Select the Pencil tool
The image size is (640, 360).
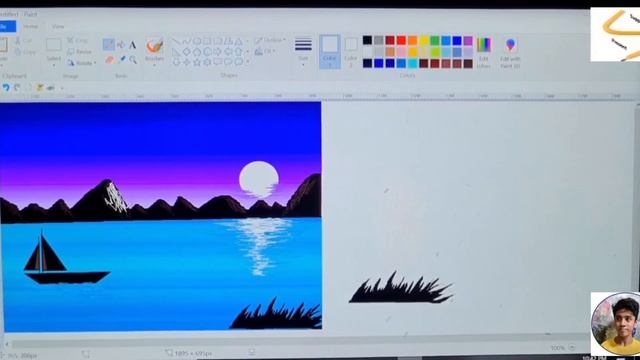coord(109,44)
